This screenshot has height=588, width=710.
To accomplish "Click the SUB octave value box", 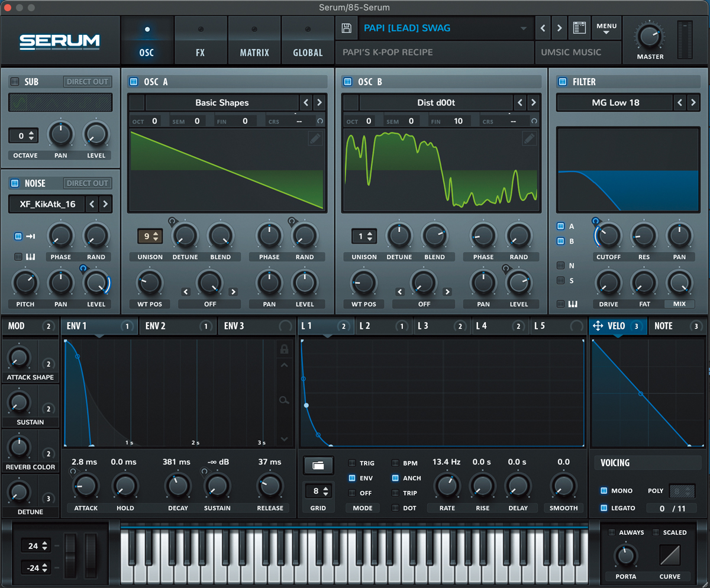I will pyautogui.click(x=24, y=135).
